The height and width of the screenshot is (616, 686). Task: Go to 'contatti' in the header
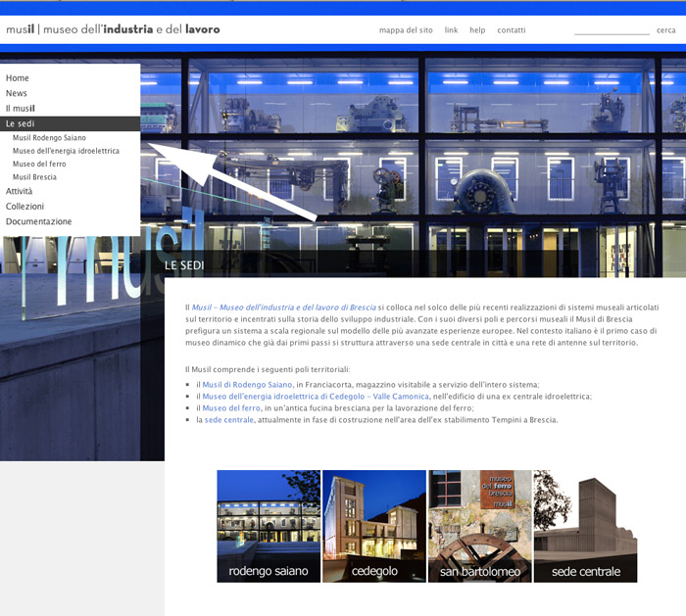pos(511,30)
